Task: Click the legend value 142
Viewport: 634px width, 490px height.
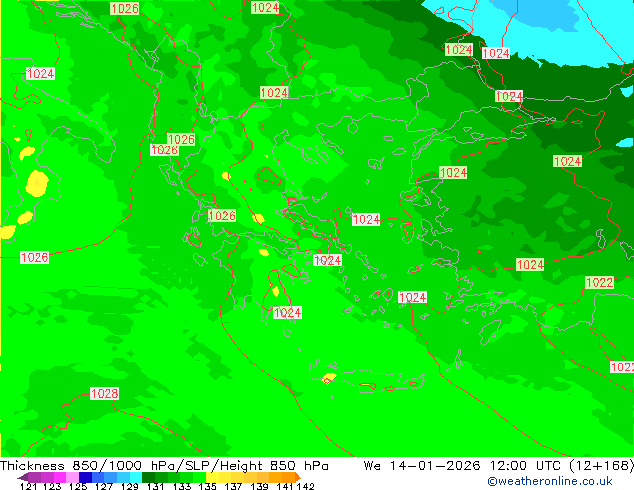Action: pyautogui.click(x=306, y=486)
